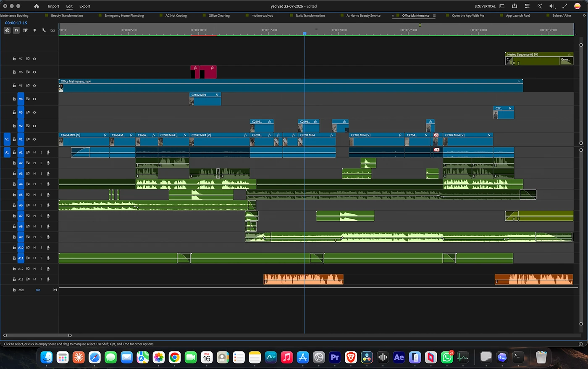Viewport: 588px width, 369px height.
Task: Open the Workspaces layout icon beside SIZE VERTICAL
Action: click(x=502, y=6)
